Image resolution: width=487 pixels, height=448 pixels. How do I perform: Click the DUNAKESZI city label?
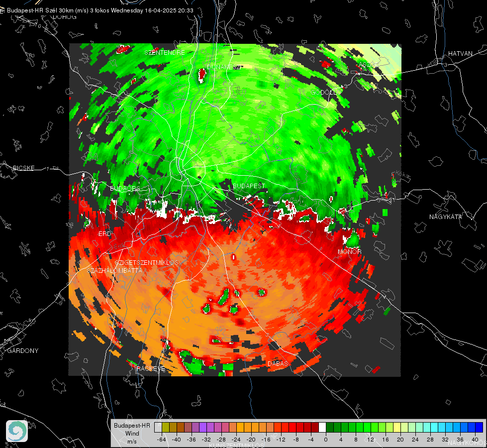[224, 67]
